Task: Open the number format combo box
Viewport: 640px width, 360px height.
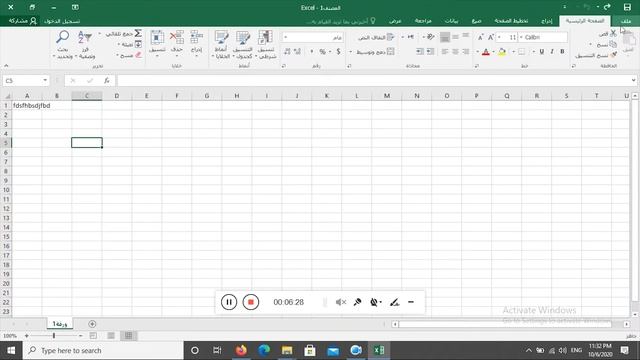Action: (313, 37)
